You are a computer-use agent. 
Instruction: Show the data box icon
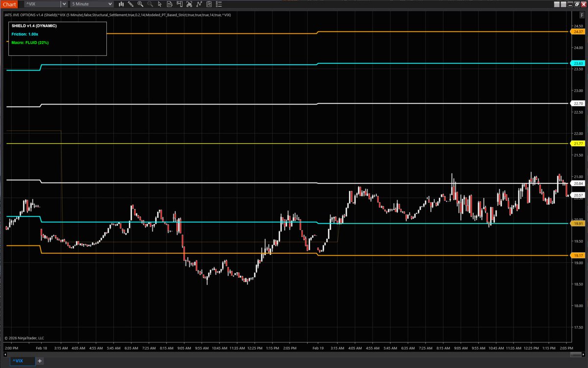coord(170,4)
